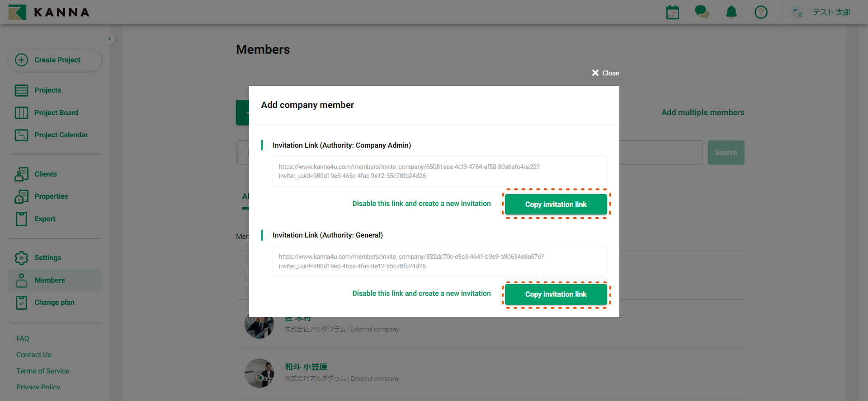Open the help question mark icon
This screenshot has height=401, width=868.
[x=761, y=12]
